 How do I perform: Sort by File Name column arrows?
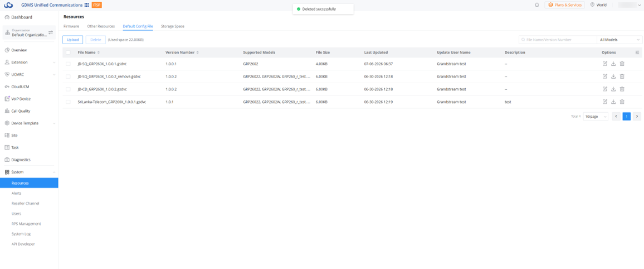(99, 52)
